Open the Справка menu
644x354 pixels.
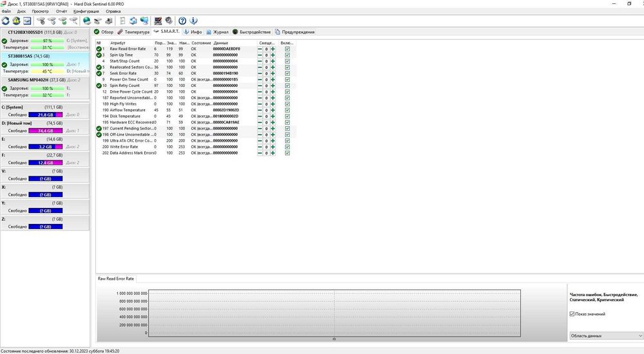pos(113,12)
